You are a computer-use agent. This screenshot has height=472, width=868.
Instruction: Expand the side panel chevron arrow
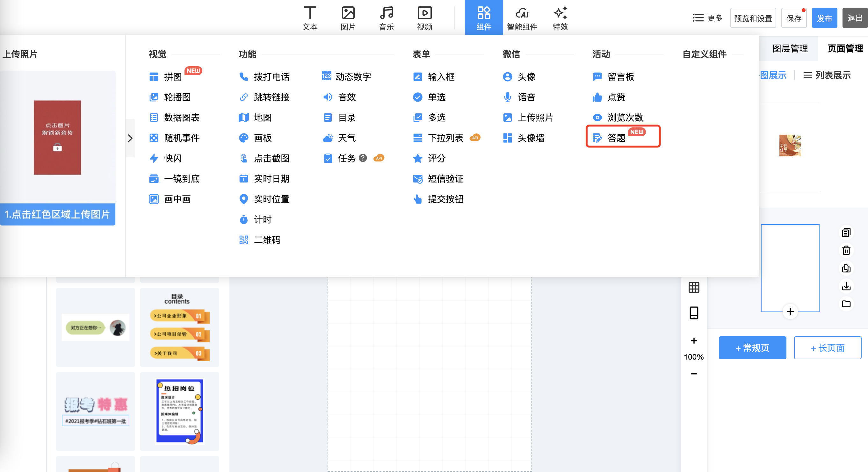click(130, 138)
